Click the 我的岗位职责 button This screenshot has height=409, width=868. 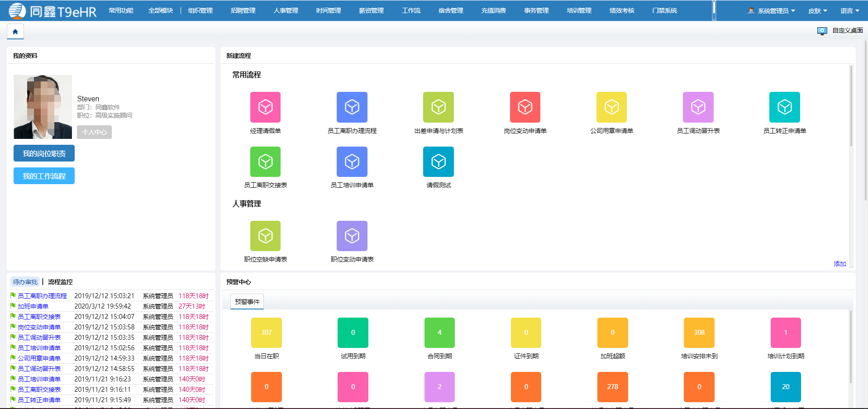coord(44,153)
